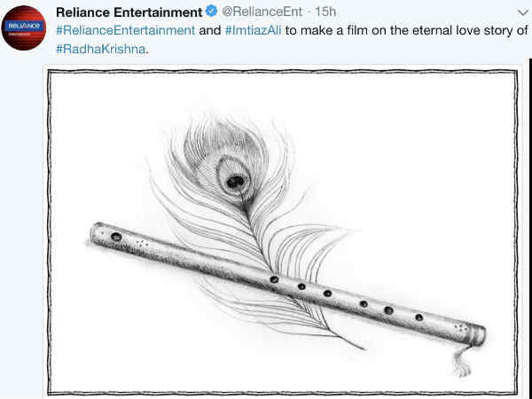Click the tassel hanging from the flute
The image size is (532, 399).
pyautogui.click(x=463, y=362)
